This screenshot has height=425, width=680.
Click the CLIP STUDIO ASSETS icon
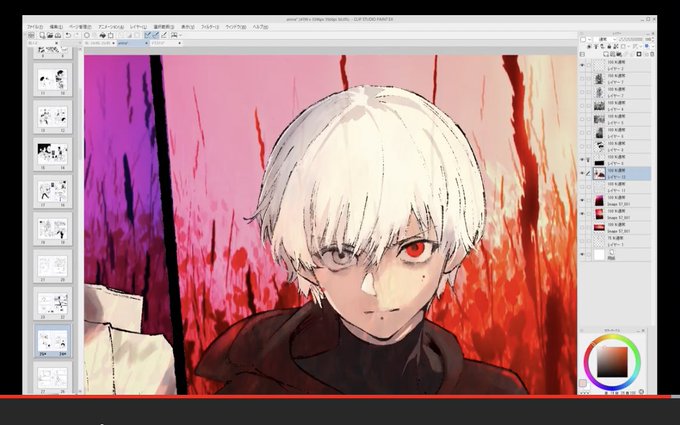pos(174,36)
